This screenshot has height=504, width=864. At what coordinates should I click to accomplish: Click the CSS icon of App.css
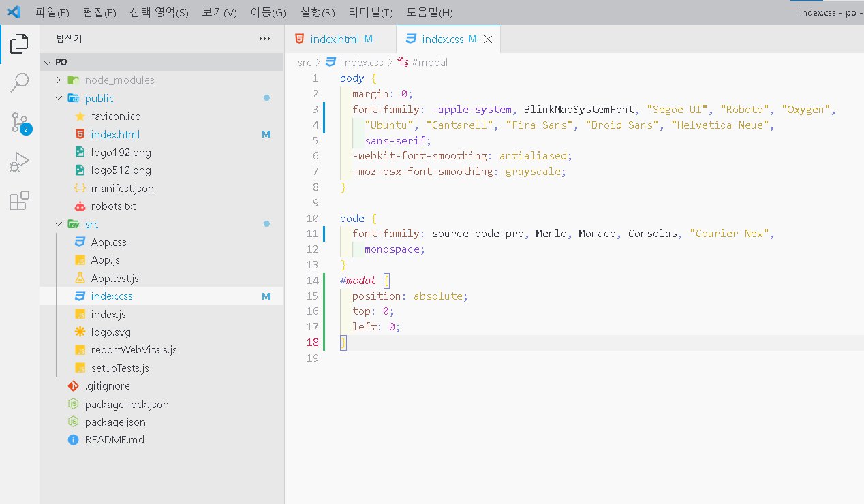(80, 242)
